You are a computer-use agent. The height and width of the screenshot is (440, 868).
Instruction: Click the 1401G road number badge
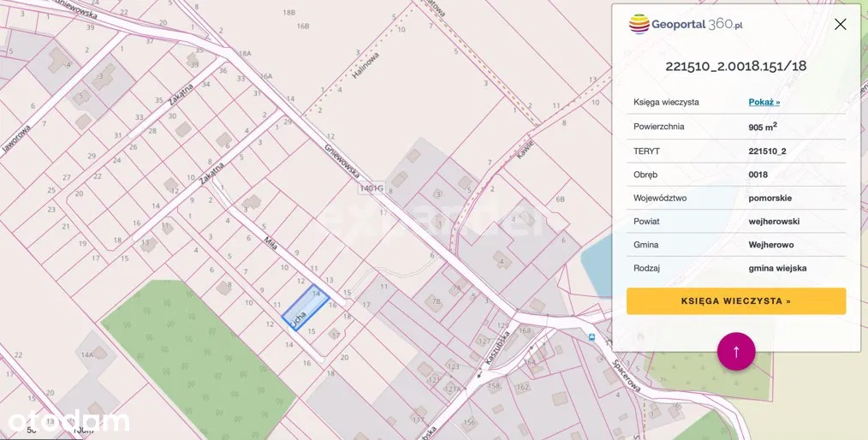tap(370, 187)
